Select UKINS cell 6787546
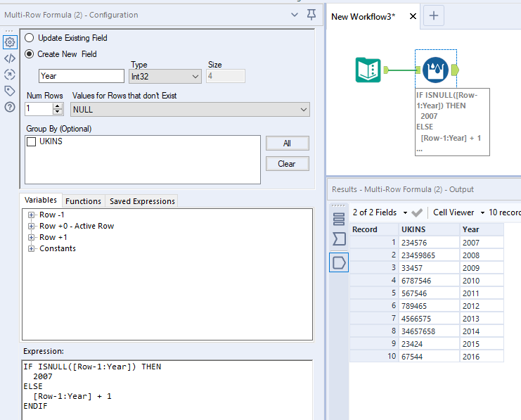 coord(429,281)
